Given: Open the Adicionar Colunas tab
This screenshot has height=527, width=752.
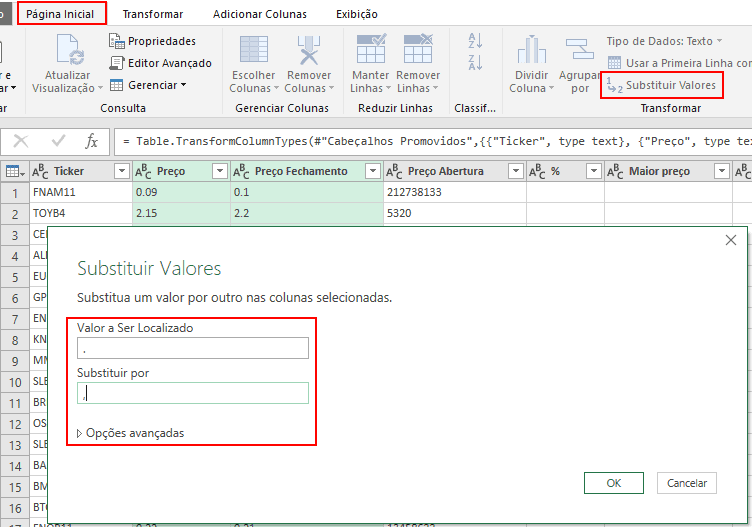Looking at the screenshot, I should (x=259, y=14).
